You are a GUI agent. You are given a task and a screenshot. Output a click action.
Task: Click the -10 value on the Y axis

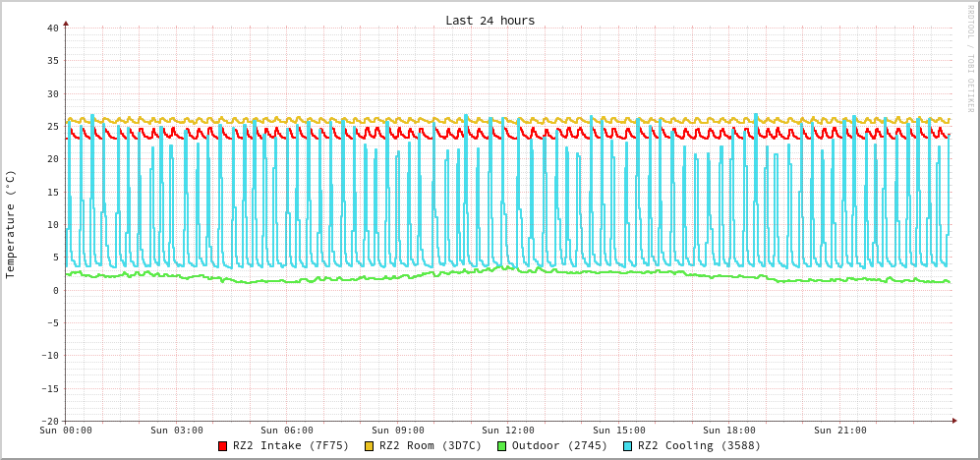pos(49,356)
